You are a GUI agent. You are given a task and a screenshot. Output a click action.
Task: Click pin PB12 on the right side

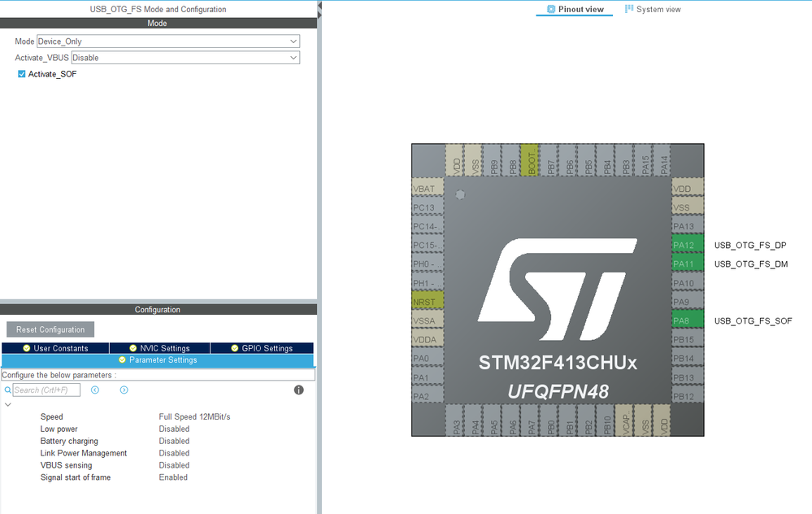[688, 396]
